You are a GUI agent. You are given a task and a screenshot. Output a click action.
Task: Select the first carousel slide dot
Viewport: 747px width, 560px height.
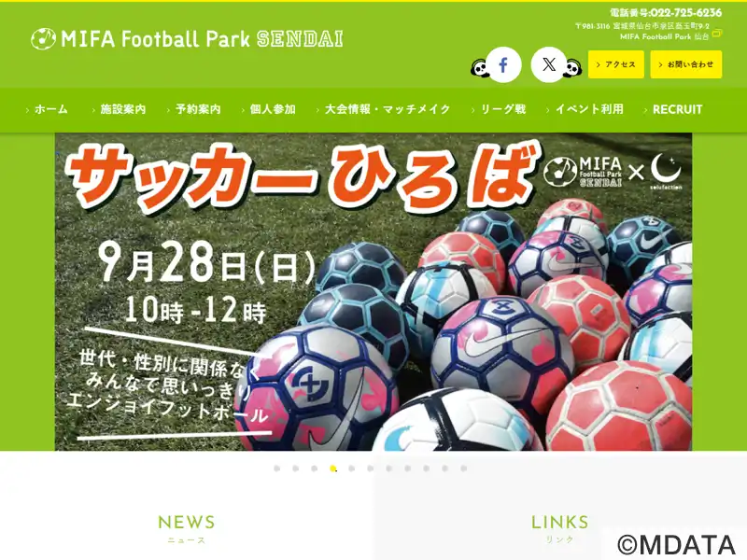coord(276,469)
